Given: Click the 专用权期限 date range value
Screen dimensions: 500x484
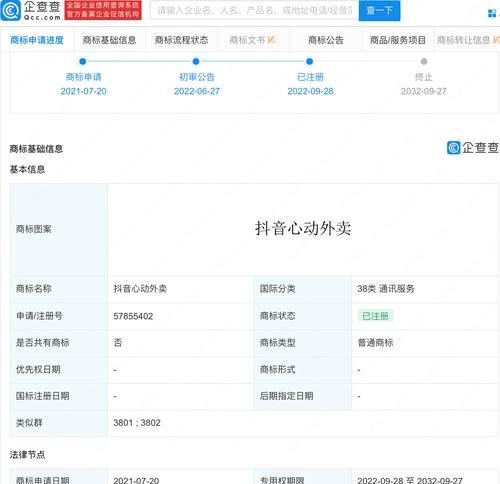Looking at the screenshot, I should point(410,480).
